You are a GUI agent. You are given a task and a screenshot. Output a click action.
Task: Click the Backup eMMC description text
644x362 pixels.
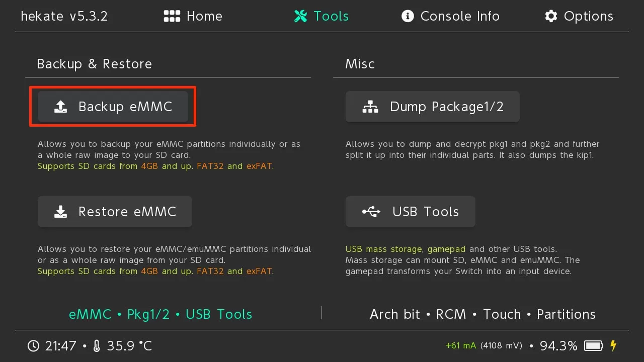pos(169,155)
